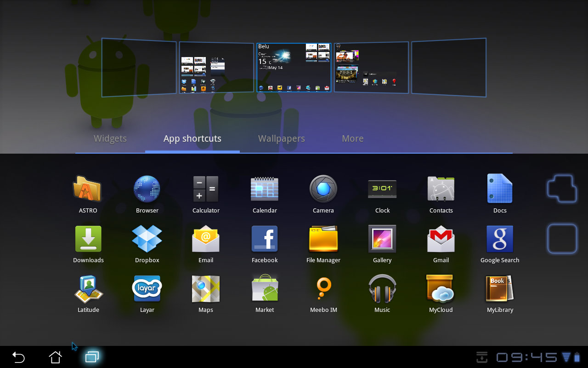Screen dimensions: 588x368
Task: Switch to the Wallpapers tab
Action: click(x=282, y=138)
